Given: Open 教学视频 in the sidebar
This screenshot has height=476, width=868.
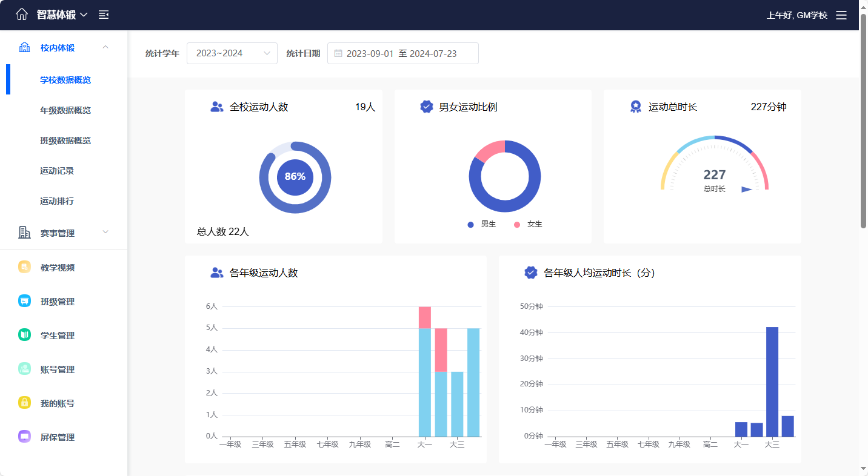Looking at the screenshot, I should pyautogui.click(x=58, y=267).
